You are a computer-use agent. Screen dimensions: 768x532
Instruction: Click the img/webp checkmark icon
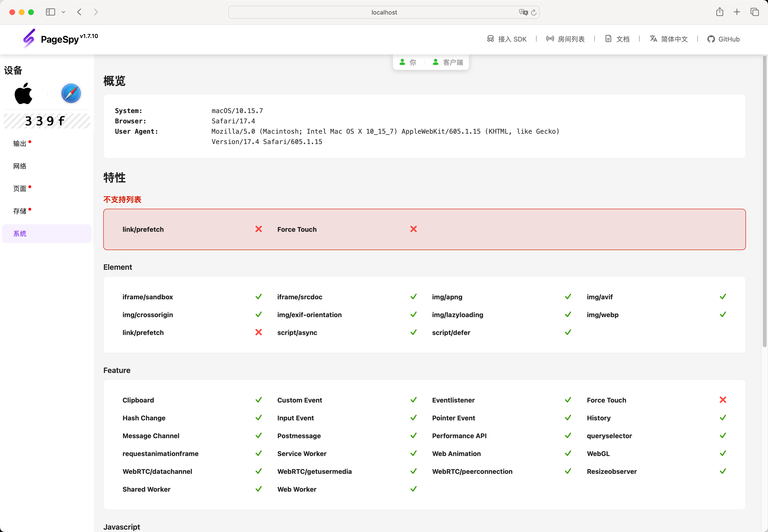point(723,314)
